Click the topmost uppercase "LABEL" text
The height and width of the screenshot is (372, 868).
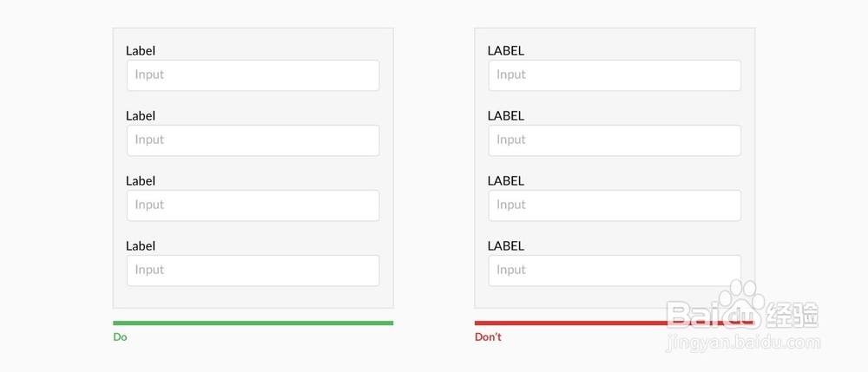(x=506, y=51)
